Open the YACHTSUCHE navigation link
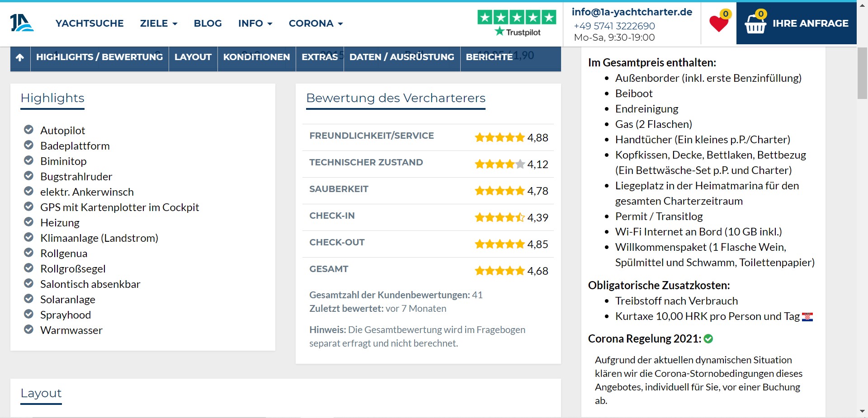The image size is (868, 418). pos(90,23)
